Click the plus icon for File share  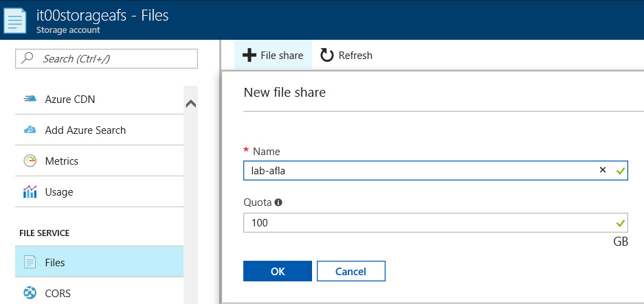tap(249, 55)
